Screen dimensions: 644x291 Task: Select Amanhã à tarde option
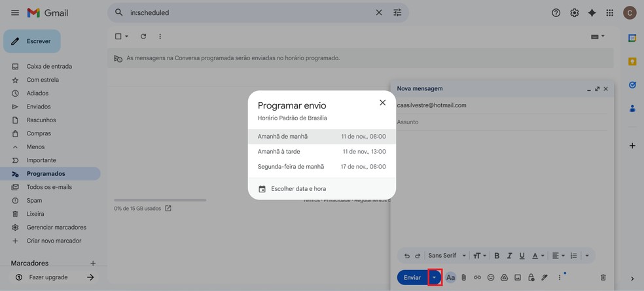(321, 152)
